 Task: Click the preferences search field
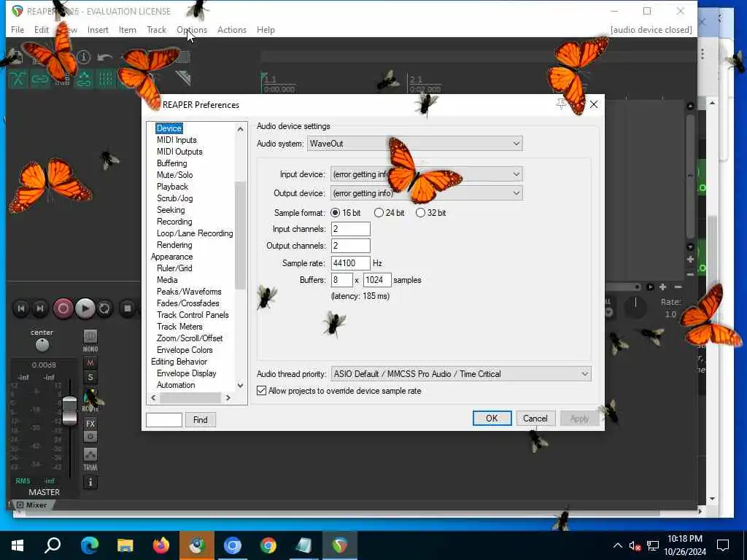164,419
